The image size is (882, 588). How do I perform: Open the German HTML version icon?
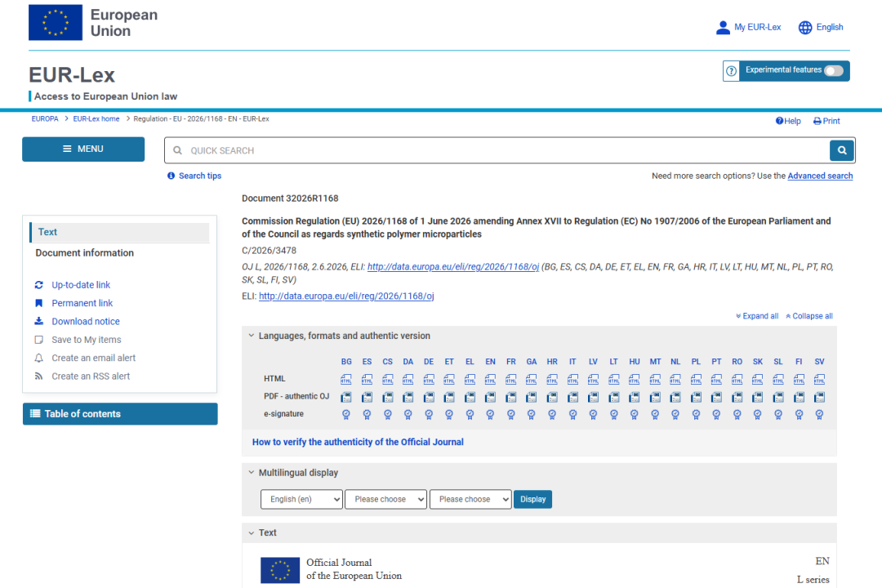[429, 379]
